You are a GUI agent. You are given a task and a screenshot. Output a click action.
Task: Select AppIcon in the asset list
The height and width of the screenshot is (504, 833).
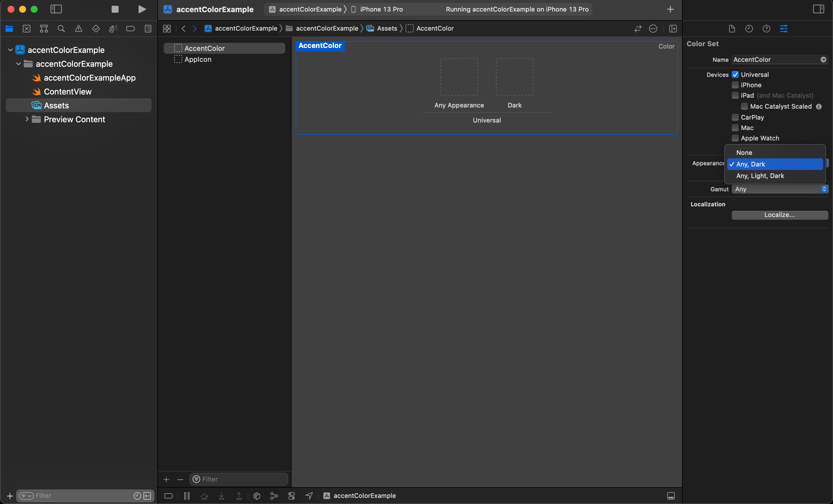pyautogui.click(x=198, y=60)
